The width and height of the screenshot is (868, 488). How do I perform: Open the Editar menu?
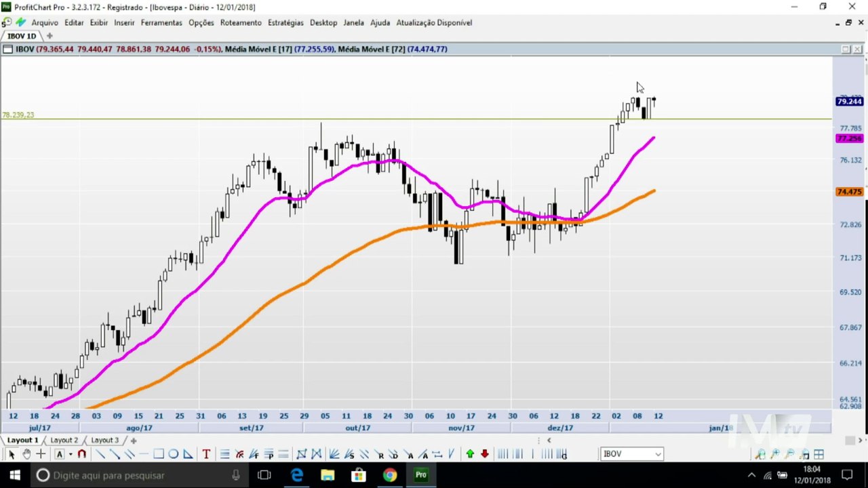coord(74,22)
